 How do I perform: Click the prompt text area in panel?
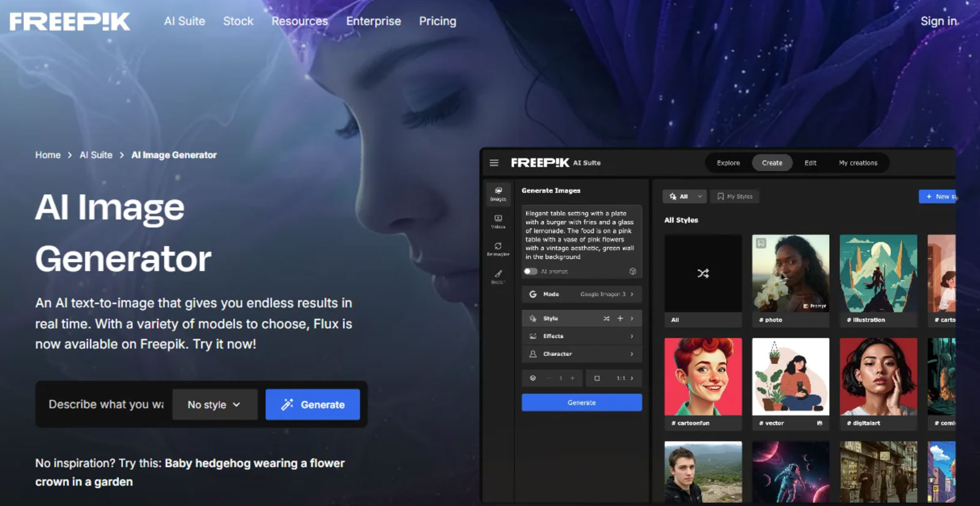[582, 235]
